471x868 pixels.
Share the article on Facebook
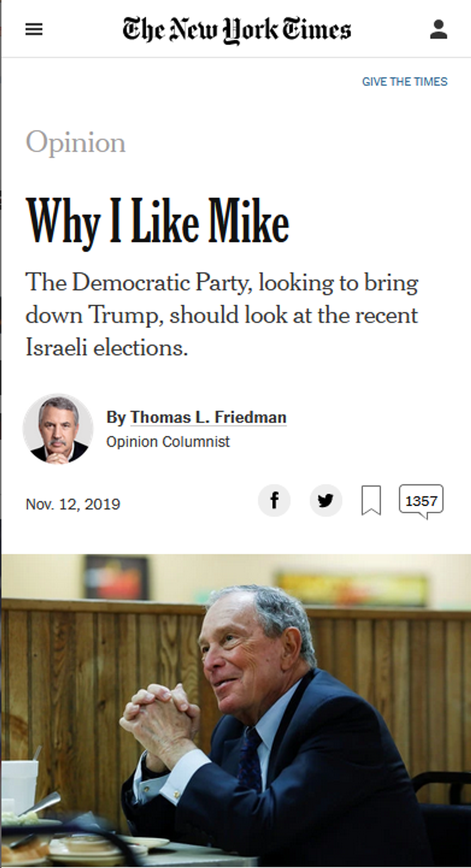point(274,500)
